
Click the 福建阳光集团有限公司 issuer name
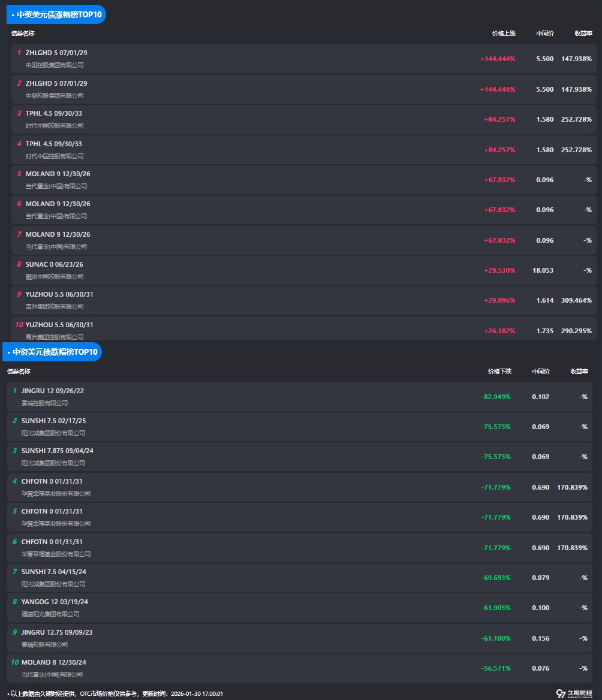[x=50, y=614]
